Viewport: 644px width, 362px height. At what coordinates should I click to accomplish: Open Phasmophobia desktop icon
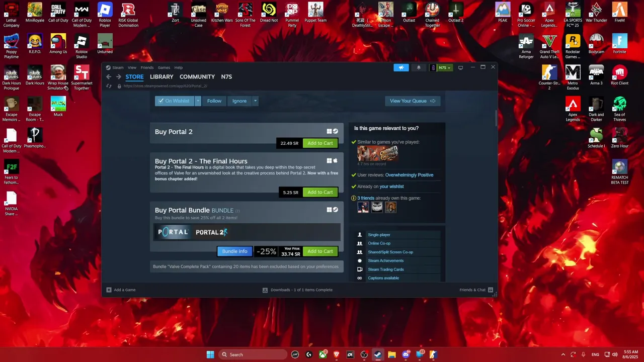(x=35, y=138)
